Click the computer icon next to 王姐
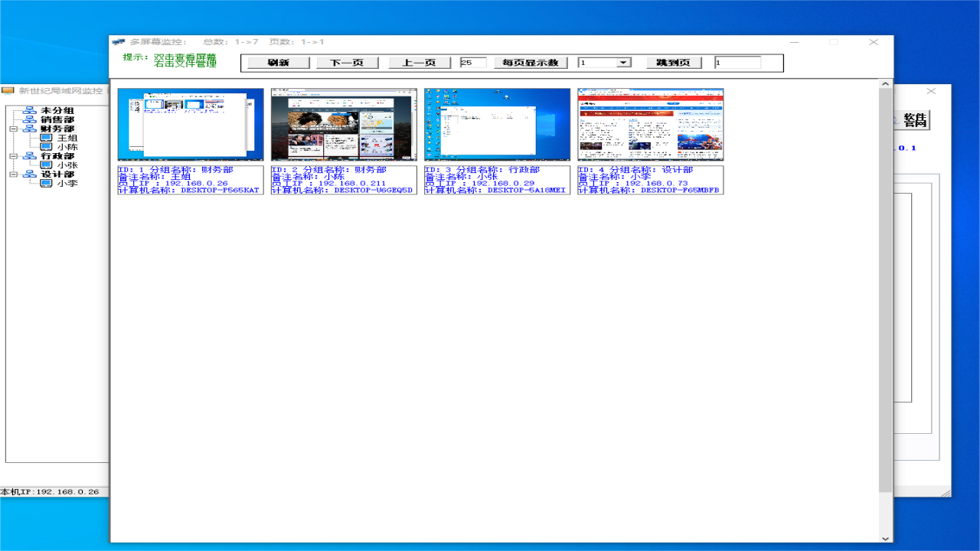 tap(46, 138)
